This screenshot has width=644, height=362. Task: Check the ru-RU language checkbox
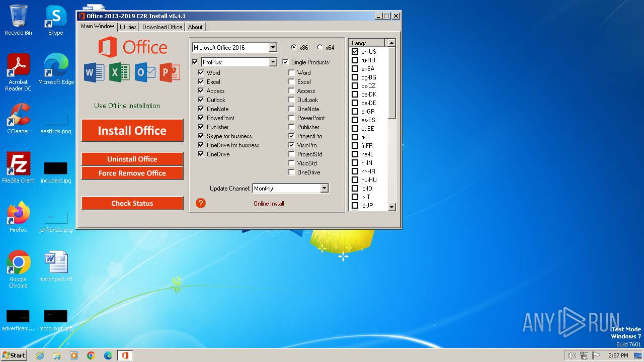pyautogui.click(x=355, y=60)
